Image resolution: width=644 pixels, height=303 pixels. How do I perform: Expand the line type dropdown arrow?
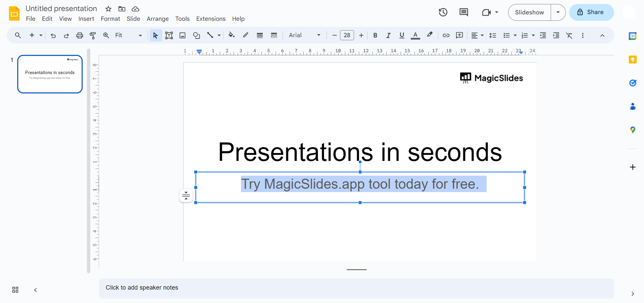tap(219, 35)
